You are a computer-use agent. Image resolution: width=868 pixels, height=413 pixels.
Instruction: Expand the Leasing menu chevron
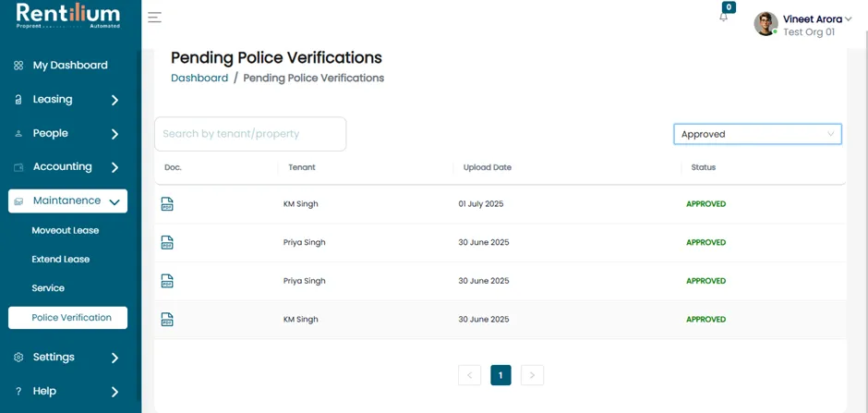point(115,100)
